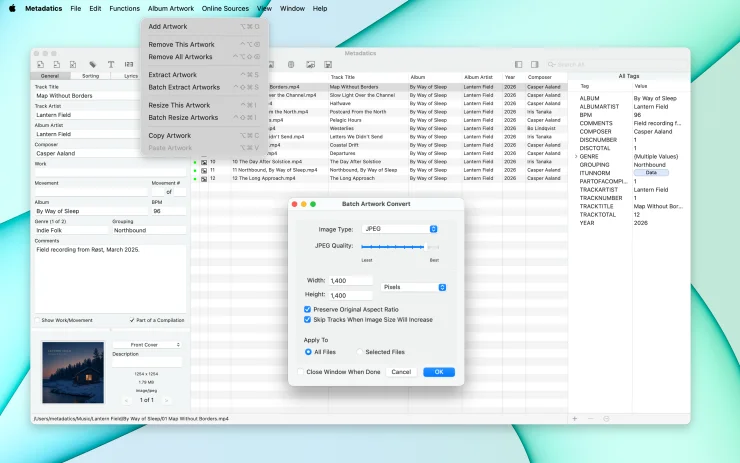Click Cancel in Batch Artwork Convert

pyautogui.click(x=401, y=372)
